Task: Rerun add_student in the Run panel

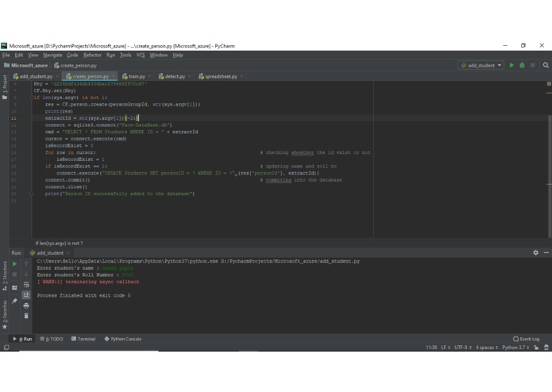Action: [15, 263]
